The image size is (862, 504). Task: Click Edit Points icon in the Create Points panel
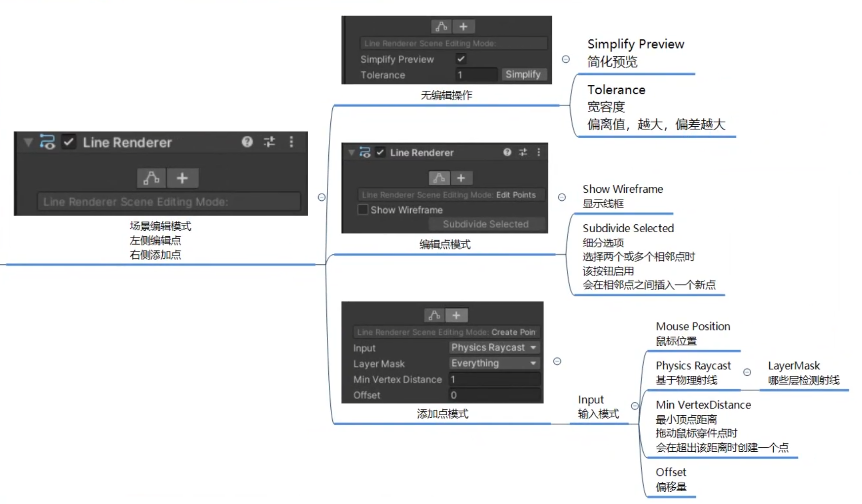(434, 315)
